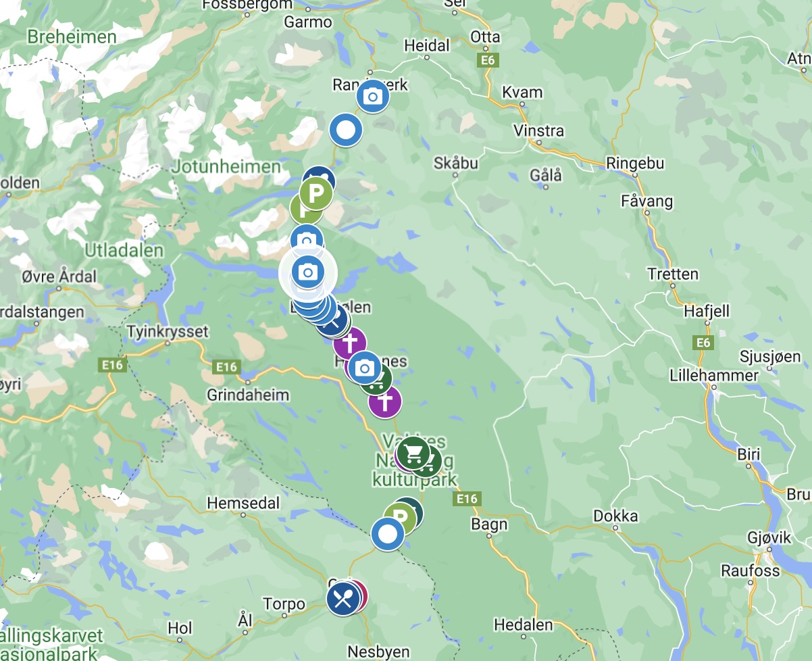The image size is (812, 661).
Task: Click the Lillehammer city label
Action: coord(714,375)
